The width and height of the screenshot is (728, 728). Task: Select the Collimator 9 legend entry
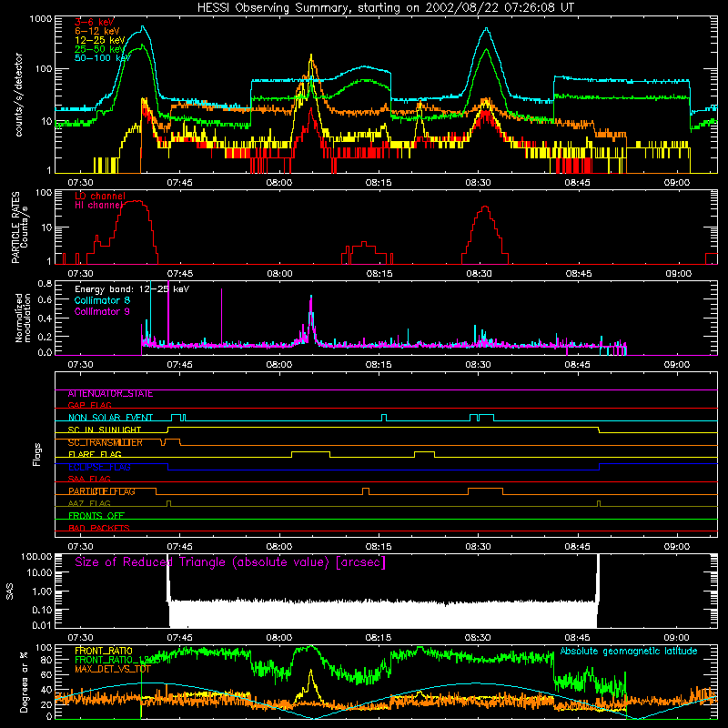coord(102,311)
